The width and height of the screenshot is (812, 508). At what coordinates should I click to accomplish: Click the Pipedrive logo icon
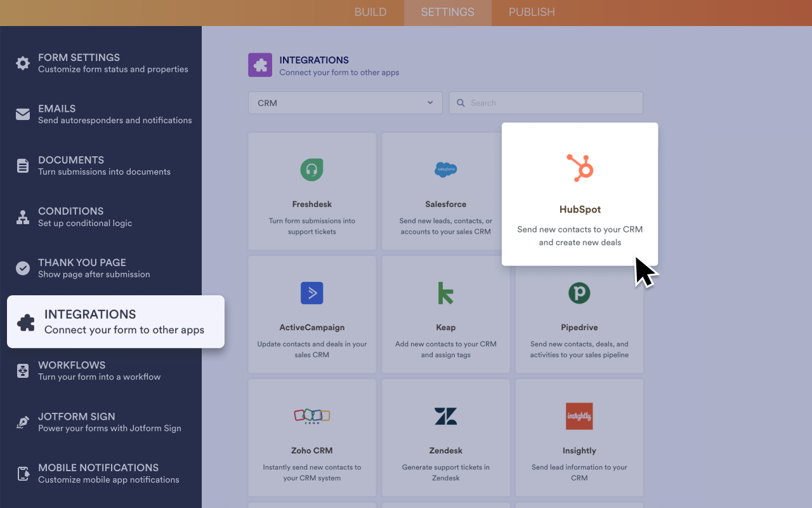click(x=579, y=293)
